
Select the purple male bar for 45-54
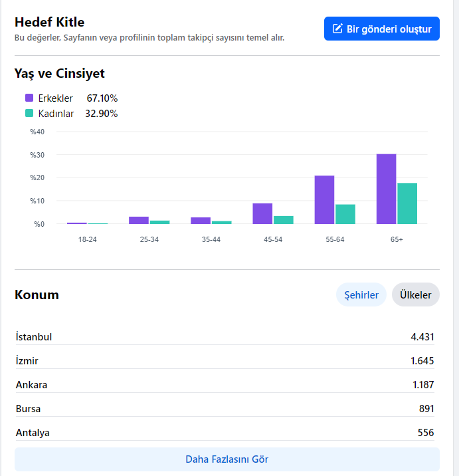(262, 213)
